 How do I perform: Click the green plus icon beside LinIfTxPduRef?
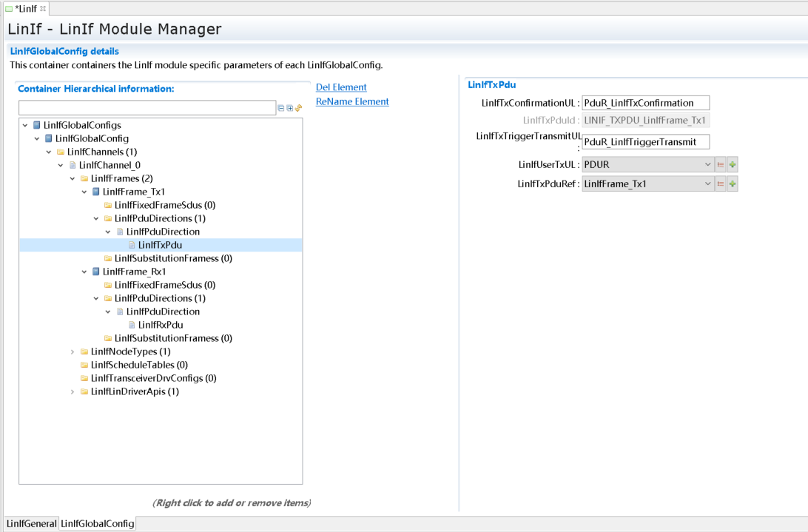733,183
